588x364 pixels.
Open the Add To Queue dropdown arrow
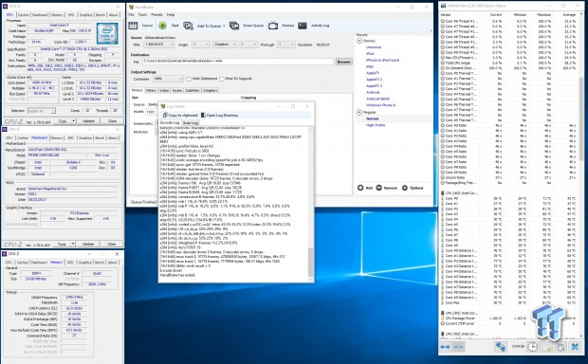[224, 26]
